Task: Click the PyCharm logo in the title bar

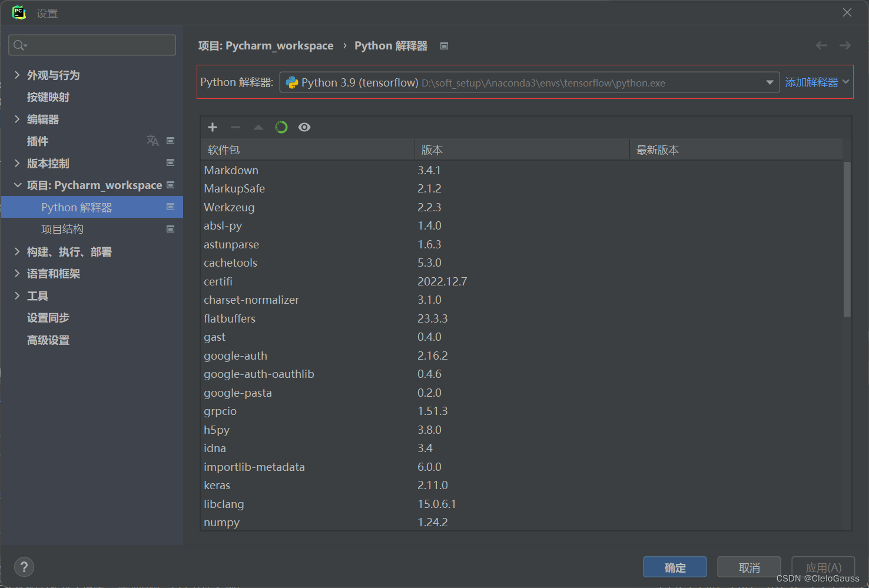Action: pos(19,12)
